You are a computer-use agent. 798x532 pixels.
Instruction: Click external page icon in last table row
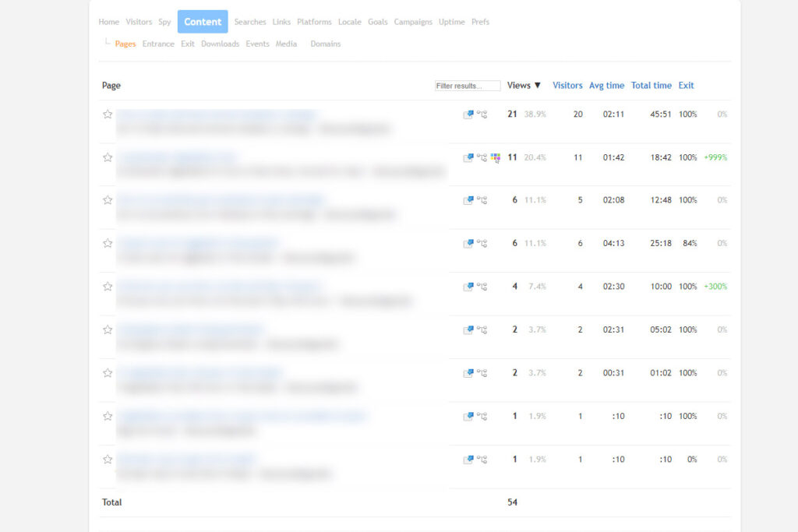(x=468, y=460)
